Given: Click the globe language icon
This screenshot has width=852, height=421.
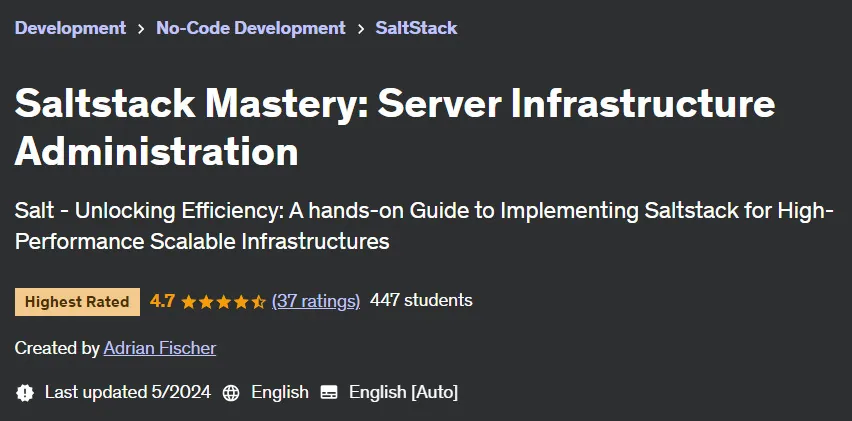Looking at the screenshot, I should (x=231, y=393).
